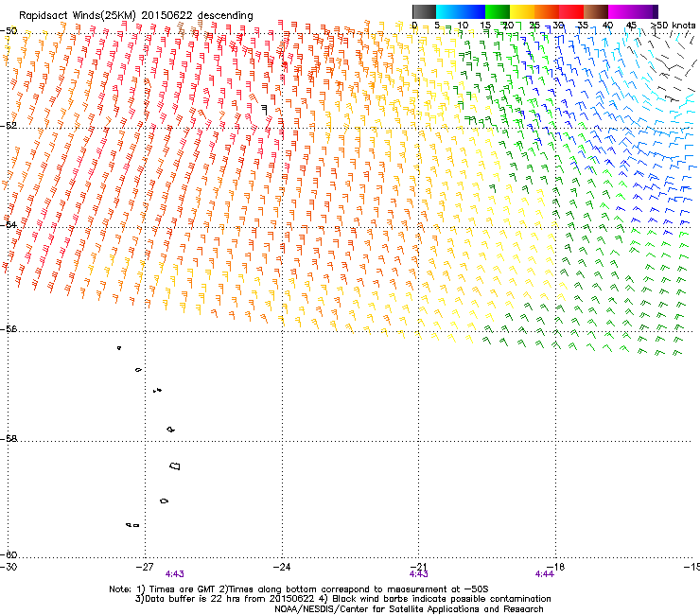Viewport: 700px width, 615px height.
Task: Click the '4:44' purple time label
Action: [x=545, y=574]
